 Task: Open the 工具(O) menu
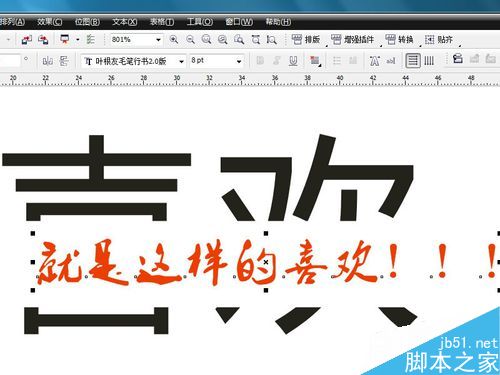199,22
